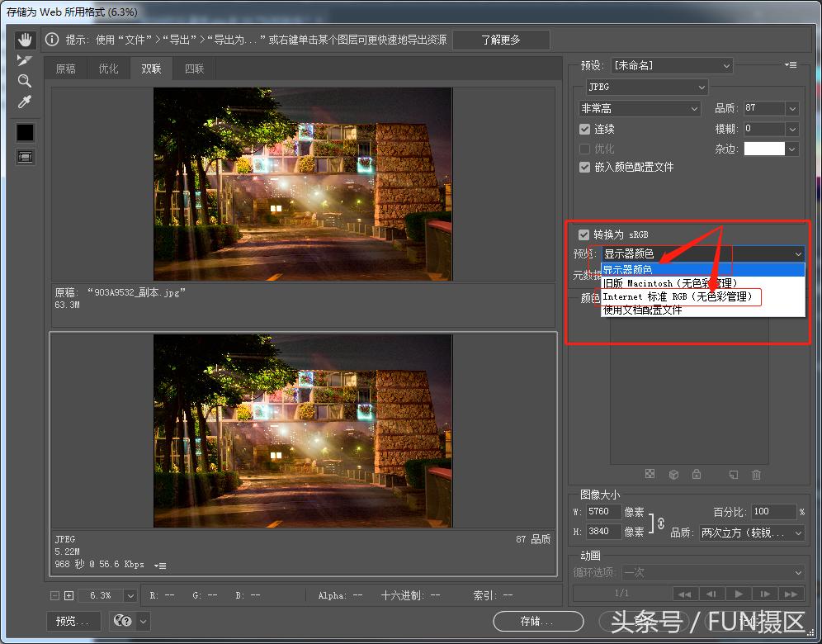Open the browser preview dropdown arrow
The height and width of the screenshot is (644, 822).
[x=143, y=621]
